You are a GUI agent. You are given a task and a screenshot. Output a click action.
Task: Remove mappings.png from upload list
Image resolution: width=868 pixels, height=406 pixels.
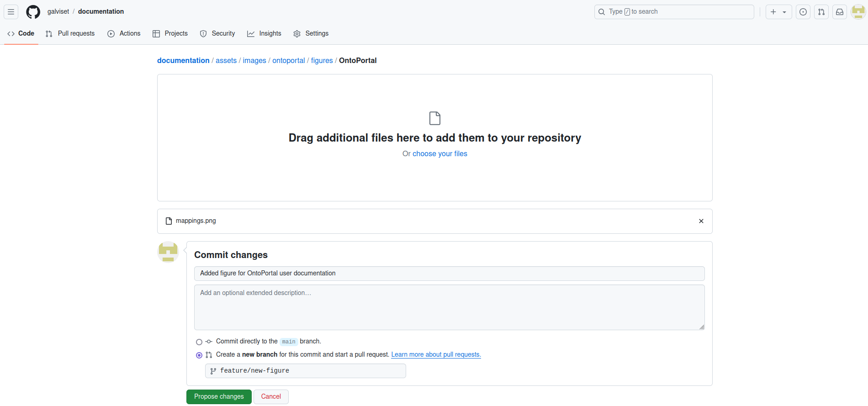pos(701,221)
